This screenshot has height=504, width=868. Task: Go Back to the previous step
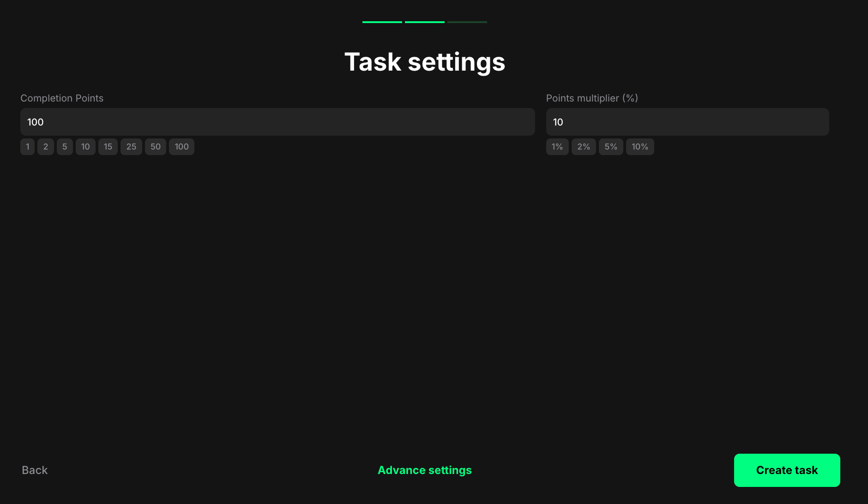pyautogui.click(x=35, y=470)
